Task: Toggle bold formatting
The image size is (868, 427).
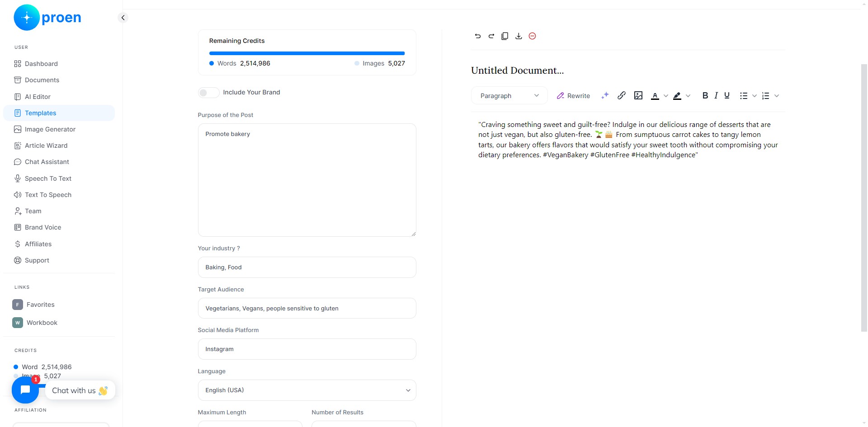Action: 705,95
